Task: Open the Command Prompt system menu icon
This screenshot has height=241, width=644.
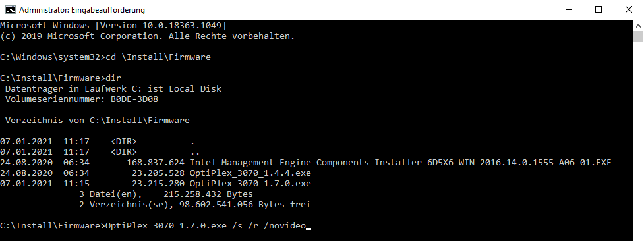Action: coord(11,9)
